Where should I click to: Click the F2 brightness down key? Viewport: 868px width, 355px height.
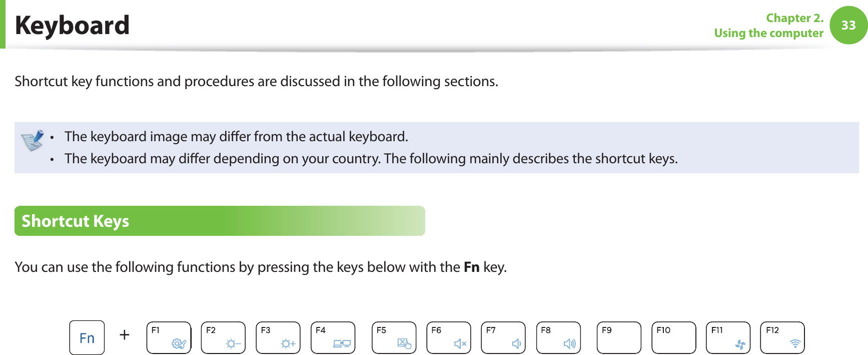(223, 337)
